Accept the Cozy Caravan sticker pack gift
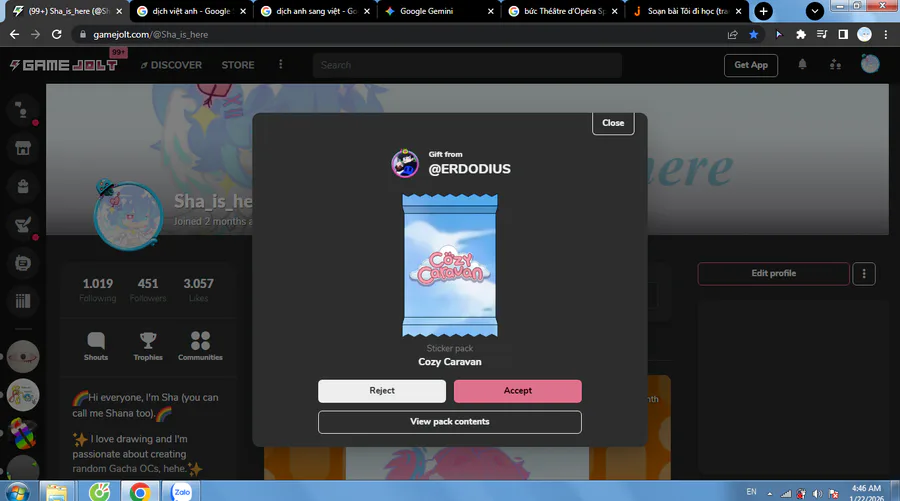 pos(517,391)
